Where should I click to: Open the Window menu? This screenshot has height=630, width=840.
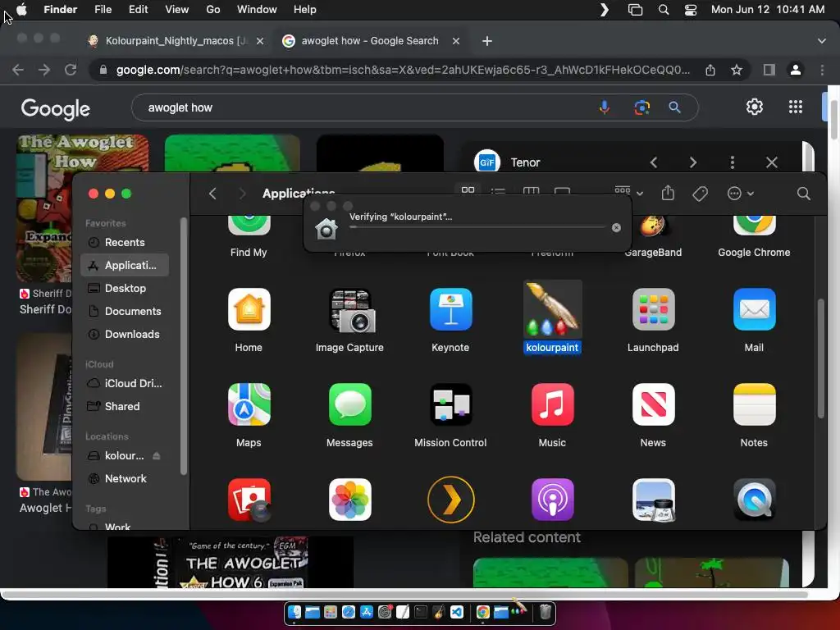coord(257,9)
